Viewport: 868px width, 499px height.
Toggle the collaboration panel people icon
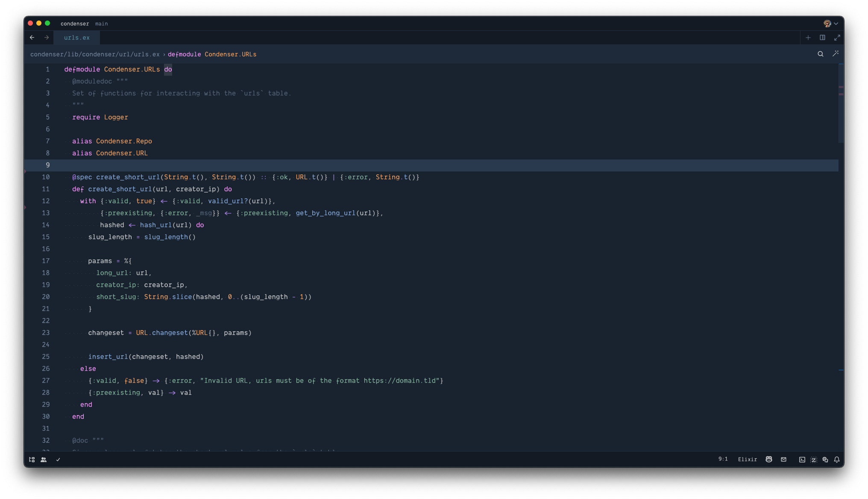point(44,460)
